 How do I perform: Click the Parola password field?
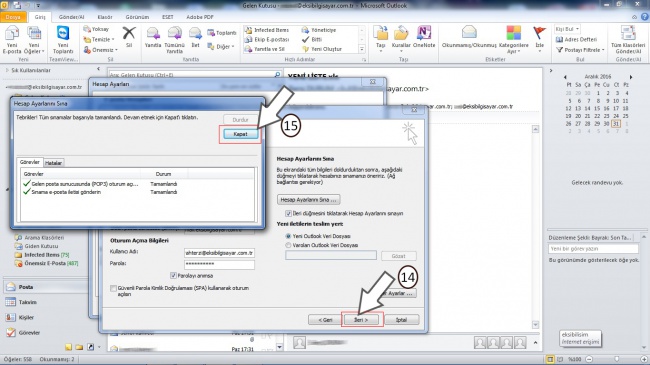tap(219, 264)
